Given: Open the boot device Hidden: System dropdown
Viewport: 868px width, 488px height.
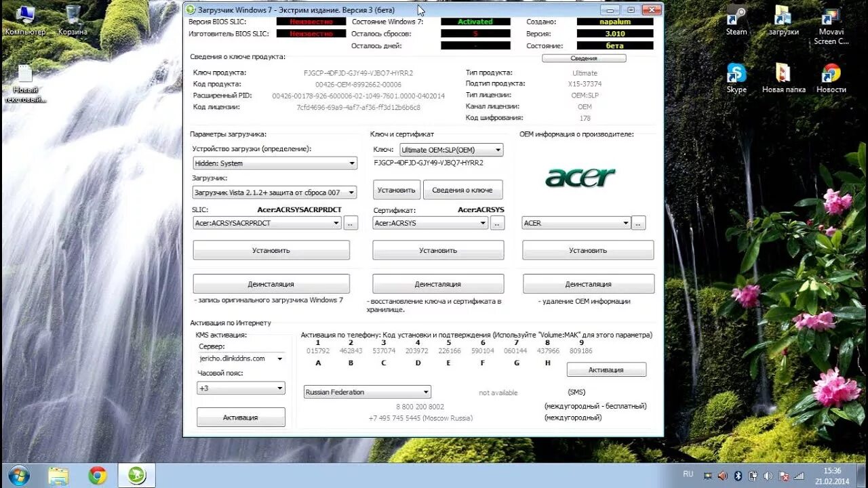Looking at the screenshot, I should pyautogui.click(x=275, y=163).
